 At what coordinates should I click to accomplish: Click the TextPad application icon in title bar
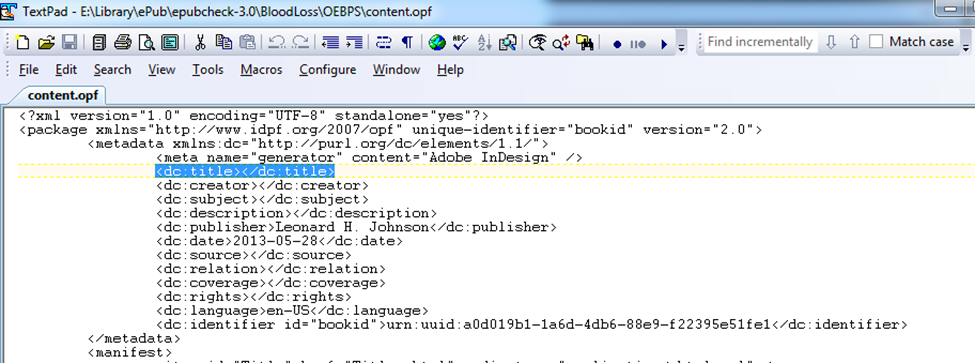point(8,11)
